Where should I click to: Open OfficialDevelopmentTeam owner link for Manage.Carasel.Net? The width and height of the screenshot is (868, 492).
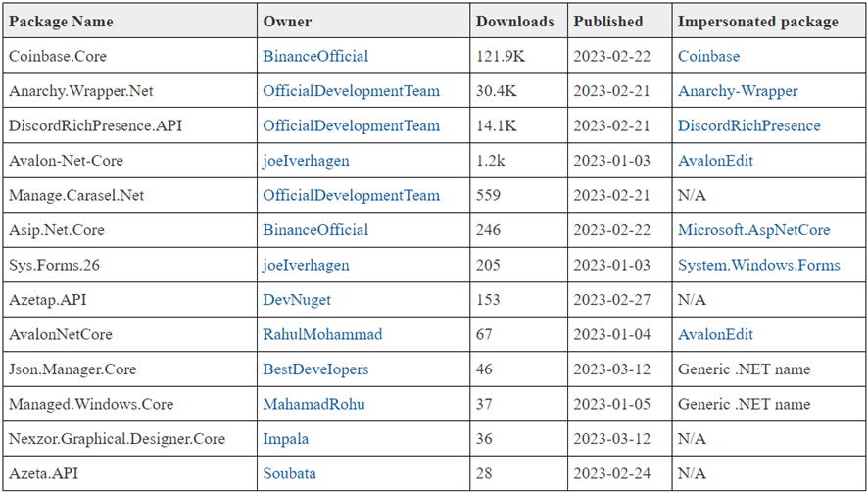click(x=351, y=196)
